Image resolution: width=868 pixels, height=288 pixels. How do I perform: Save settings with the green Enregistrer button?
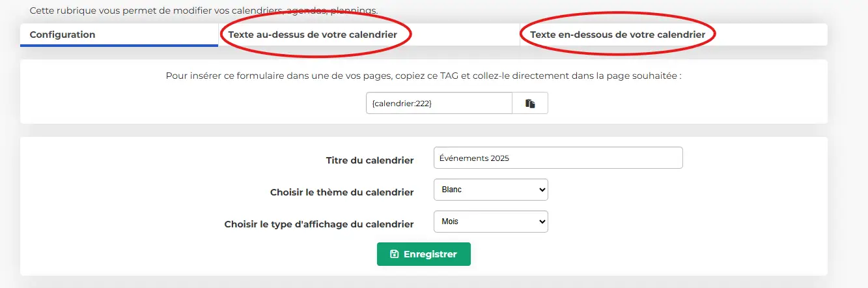[x=424, y=254]
